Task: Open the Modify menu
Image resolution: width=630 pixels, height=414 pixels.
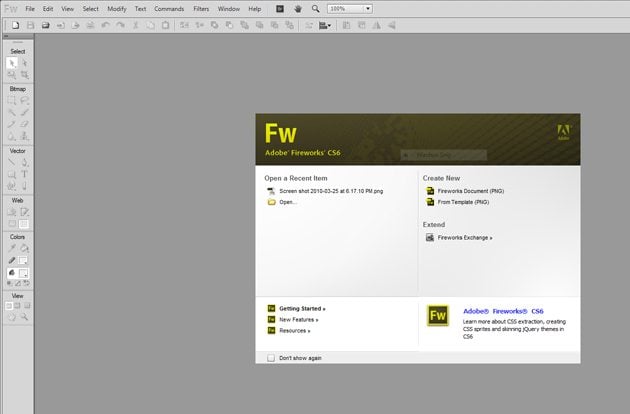Action: (x=117, y=8)
